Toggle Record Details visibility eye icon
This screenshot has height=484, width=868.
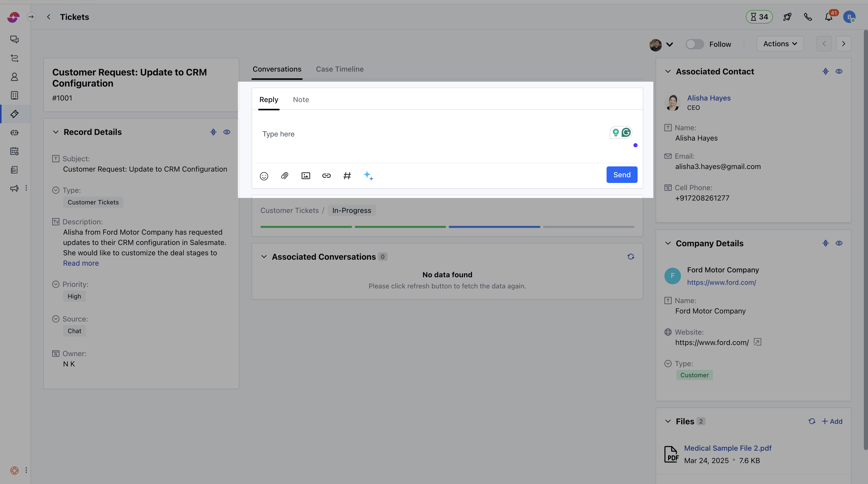tap(227, 132)
